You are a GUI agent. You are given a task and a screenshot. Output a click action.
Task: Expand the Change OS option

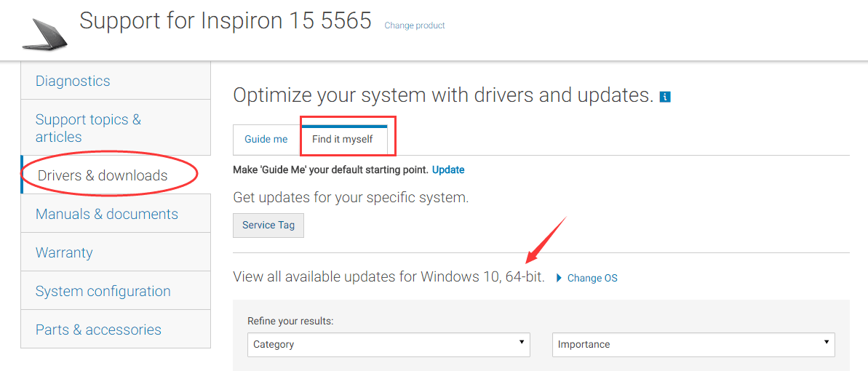[x=586, y=278]
